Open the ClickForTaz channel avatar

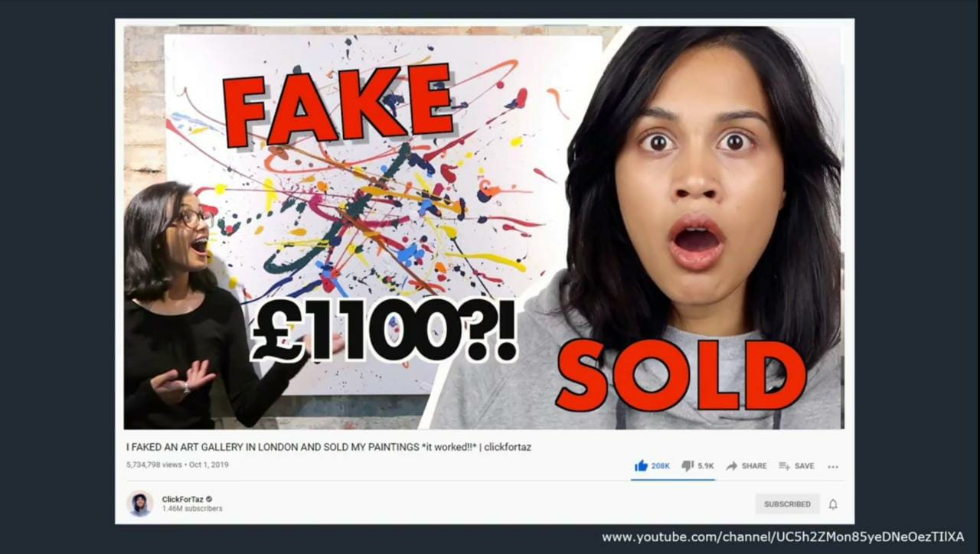140,503
